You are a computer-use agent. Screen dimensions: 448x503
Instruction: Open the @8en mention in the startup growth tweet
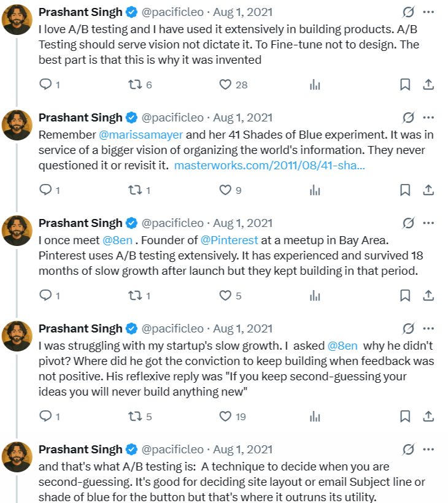pos(342,346)
